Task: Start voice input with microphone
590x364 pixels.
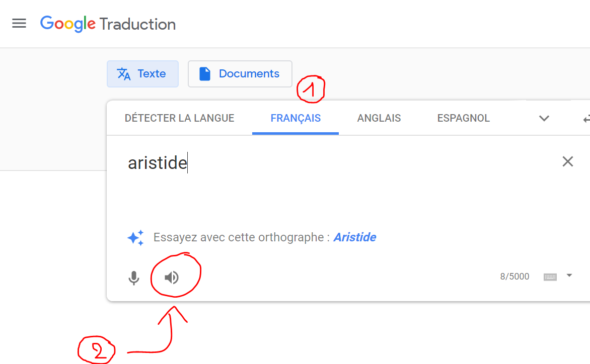Action: pos(133,278)
